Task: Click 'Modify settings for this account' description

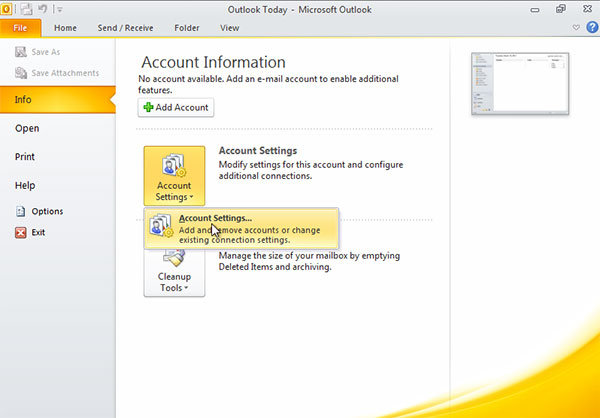Action: [311, 170]
